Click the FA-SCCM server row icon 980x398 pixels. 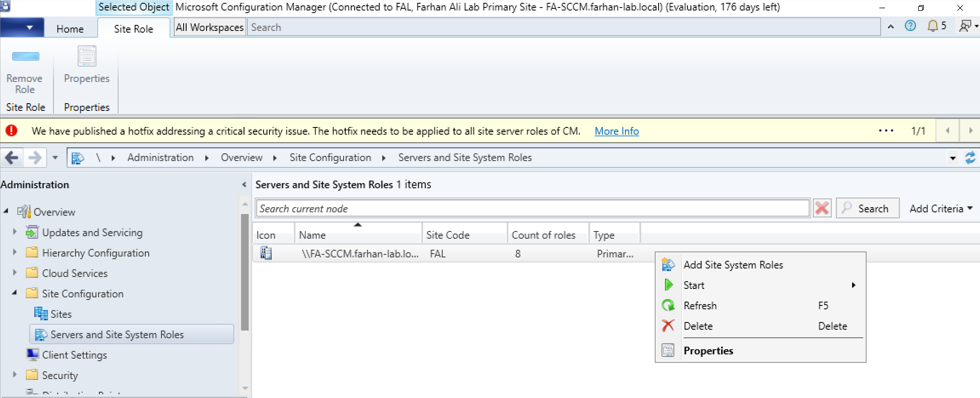pos(266,253)
